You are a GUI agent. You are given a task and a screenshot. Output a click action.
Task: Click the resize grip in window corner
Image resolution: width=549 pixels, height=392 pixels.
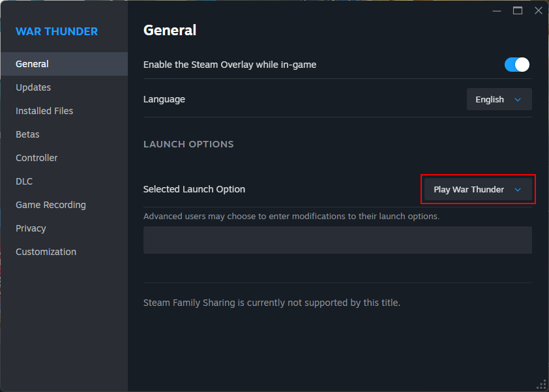pos(541,385)
